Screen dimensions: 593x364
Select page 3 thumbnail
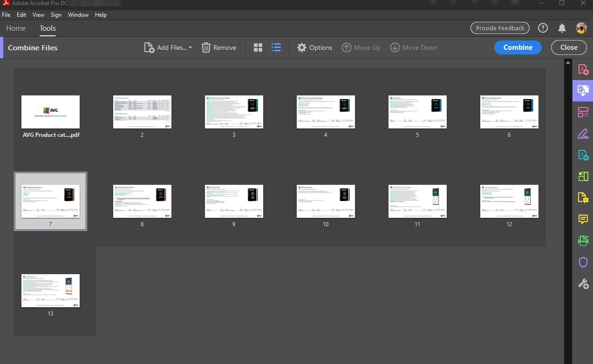tap(234, 112)
